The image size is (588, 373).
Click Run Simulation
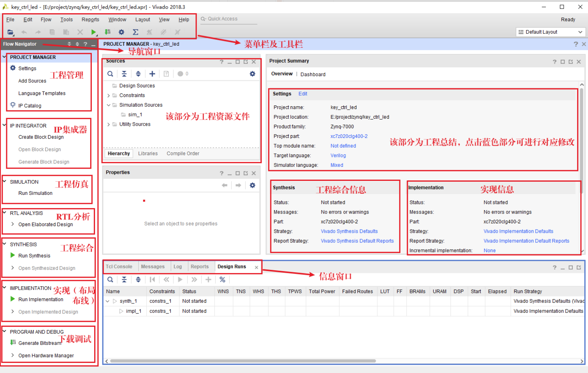(35, 193)
